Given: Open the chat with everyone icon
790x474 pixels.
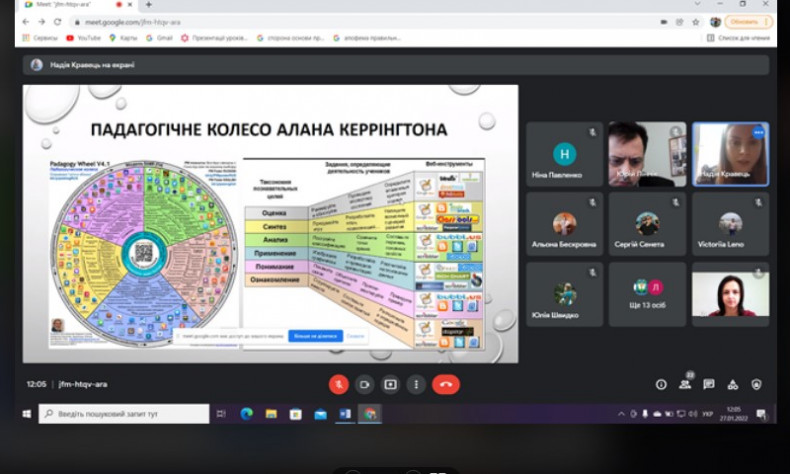Looking at the screenshot, I should point(709,385).
